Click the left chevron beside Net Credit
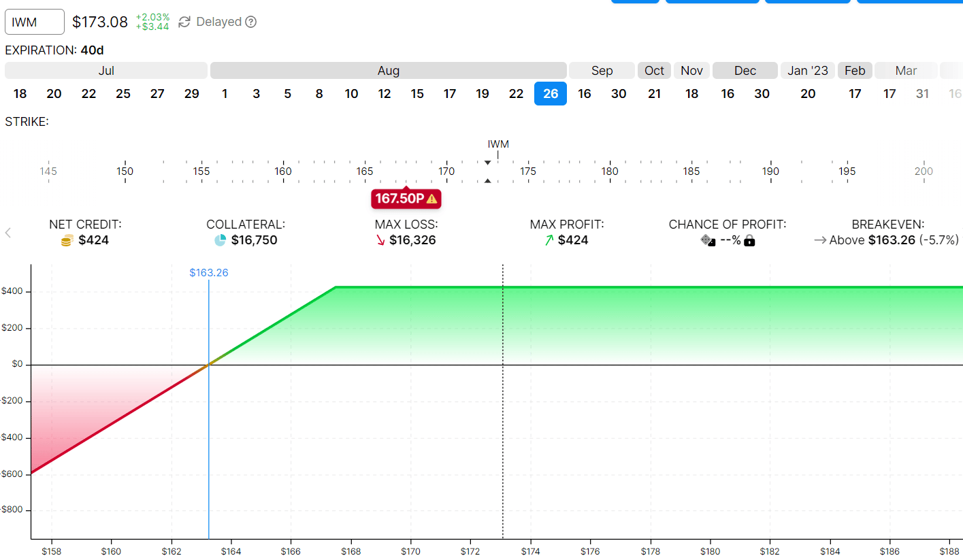This screenshot has height=560, width=963. (x=8, y=233)
